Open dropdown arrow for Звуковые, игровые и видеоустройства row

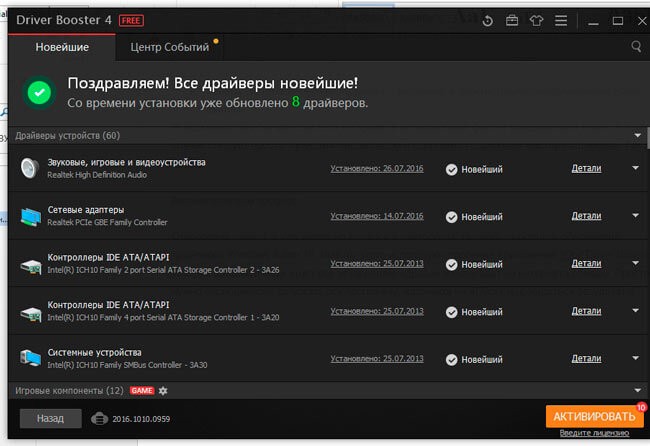point(635,168)
